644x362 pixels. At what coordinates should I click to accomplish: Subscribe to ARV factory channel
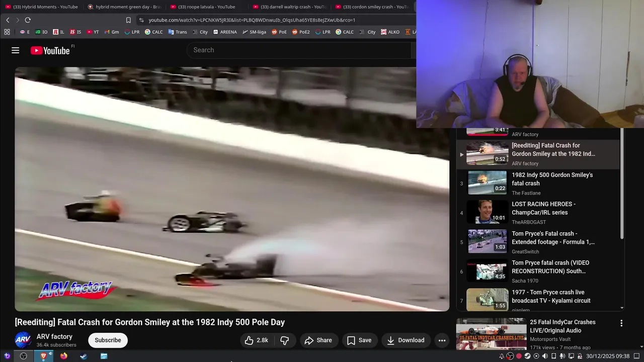pos(108,340)
